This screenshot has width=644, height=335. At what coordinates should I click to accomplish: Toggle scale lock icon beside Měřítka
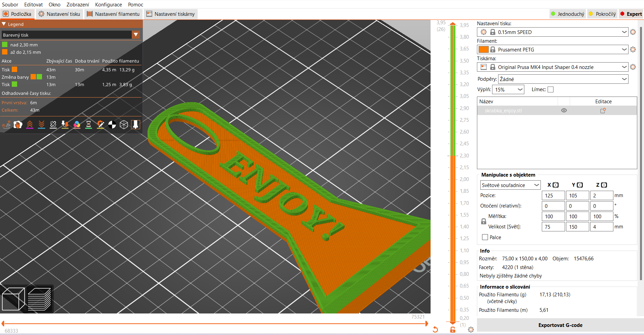coord(484,221)
